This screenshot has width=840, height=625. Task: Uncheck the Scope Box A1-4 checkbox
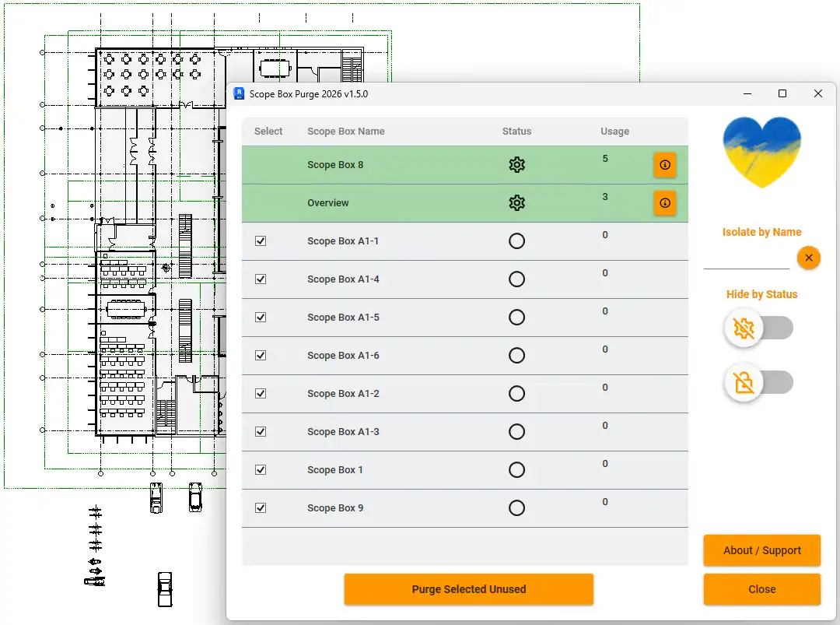[261, 279]
